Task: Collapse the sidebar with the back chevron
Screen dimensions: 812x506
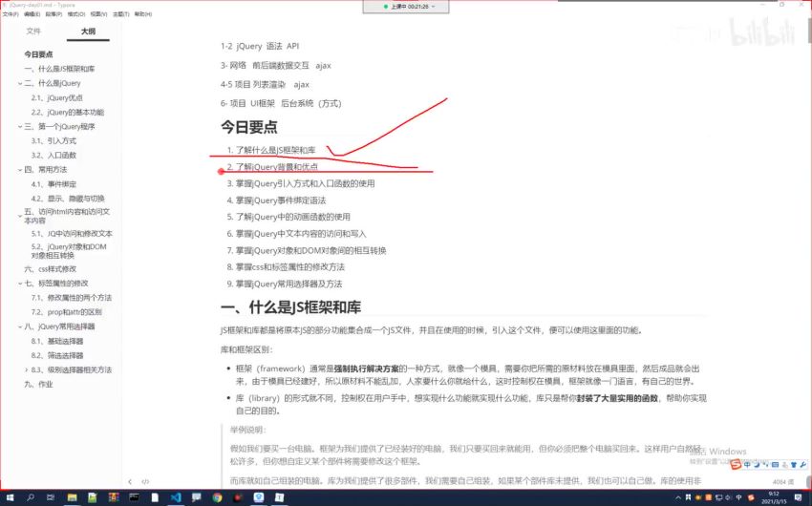Action: (x=130, y=482)
